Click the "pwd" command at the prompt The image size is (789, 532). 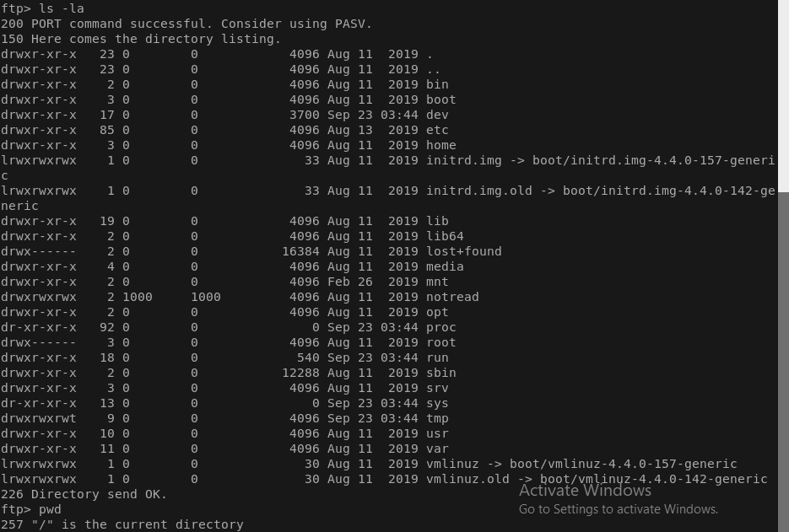point(50,509)
